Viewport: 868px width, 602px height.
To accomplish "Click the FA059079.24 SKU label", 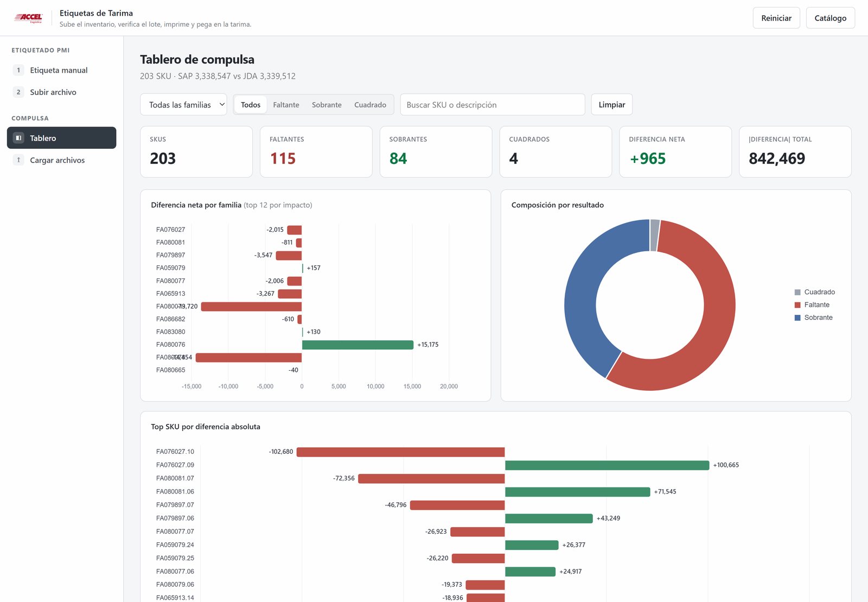I will click(x=175, y=545).
